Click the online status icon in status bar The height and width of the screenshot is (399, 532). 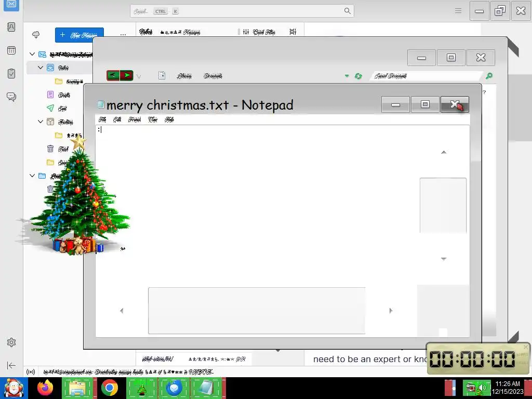coord(31,372)
